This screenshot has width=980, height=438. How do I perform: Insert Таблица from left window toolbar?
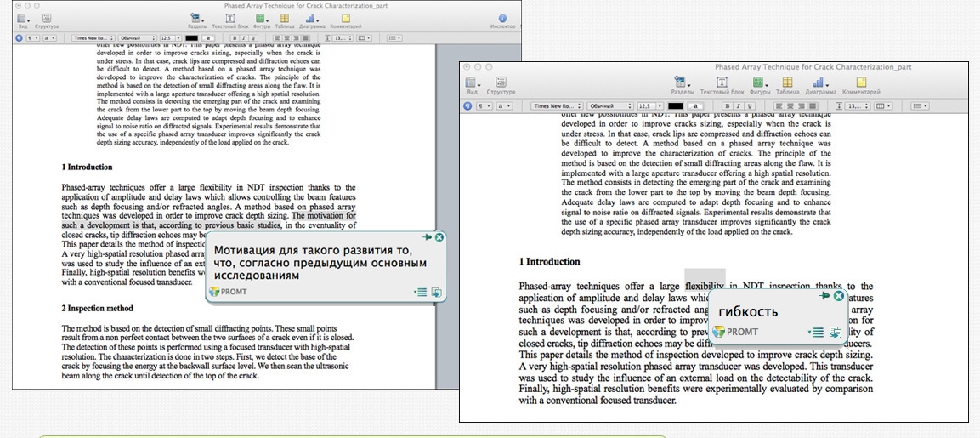pyautogui.click(x=284, y=19)
